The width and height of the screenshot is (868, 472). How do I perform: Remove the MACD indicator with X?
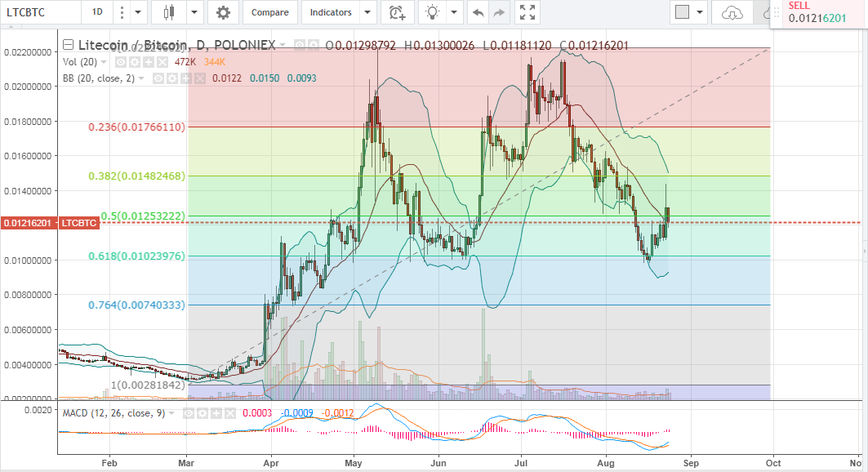pos(230,413)
